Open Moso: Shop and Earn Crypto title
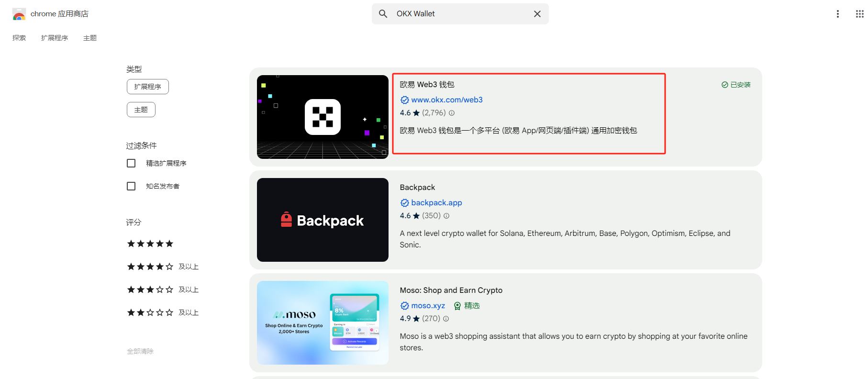Viewport: 868px width, 379px height. pos(451,290)
